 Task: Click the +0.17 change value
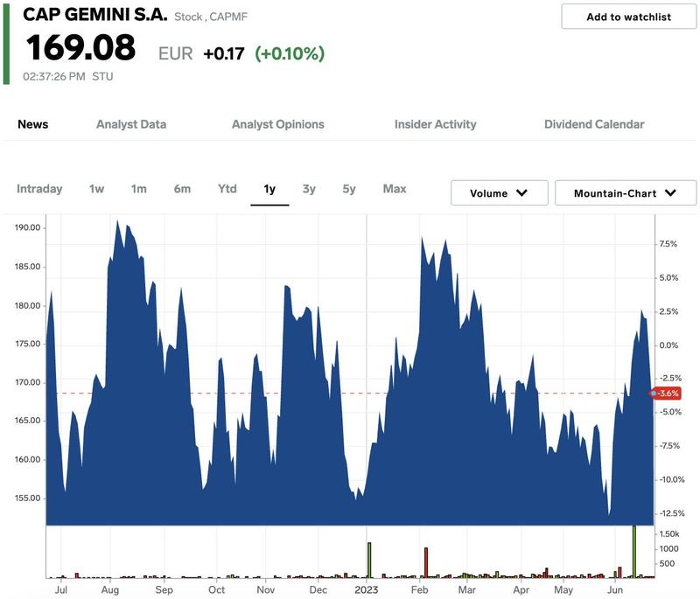224,54
